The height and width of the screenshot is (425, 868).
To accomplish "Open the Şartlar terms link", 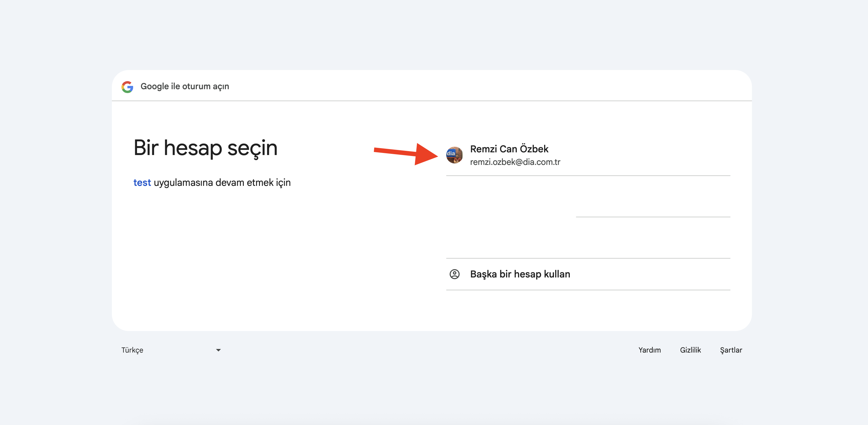I will pyautogui.click(x=731, y=350).
